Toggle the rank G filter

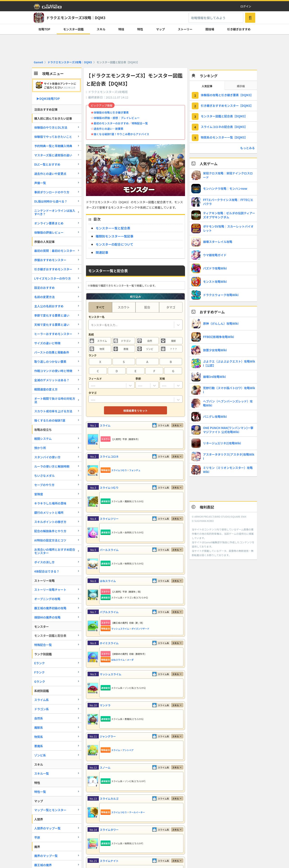tap(173, 371)
